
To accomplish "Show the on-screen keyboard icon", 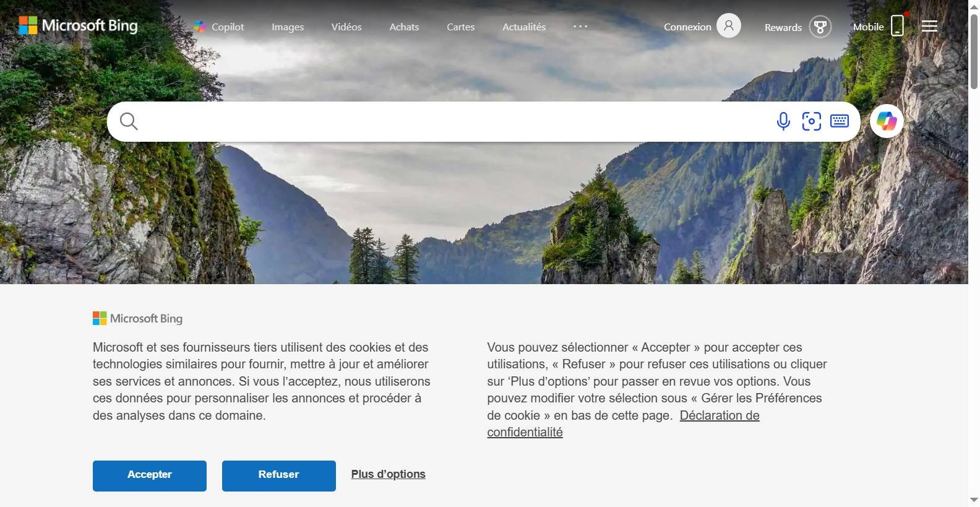I will click(x=840, y=121).
